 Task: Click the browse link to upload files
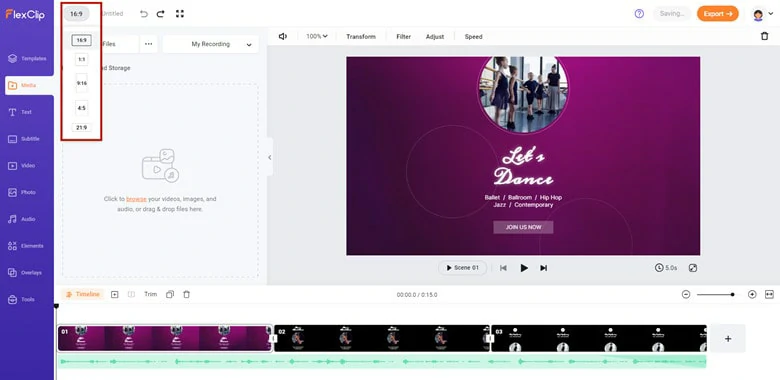pos(136,199)
